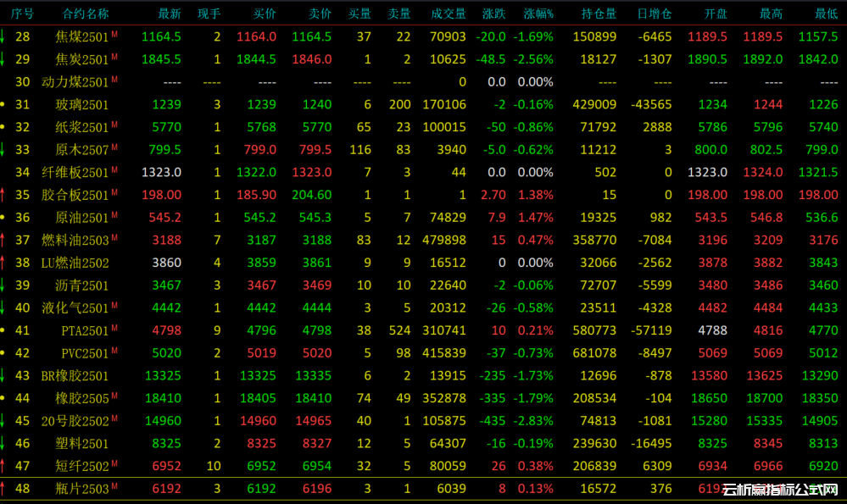Select contract PVC2501

coord(85,353)
